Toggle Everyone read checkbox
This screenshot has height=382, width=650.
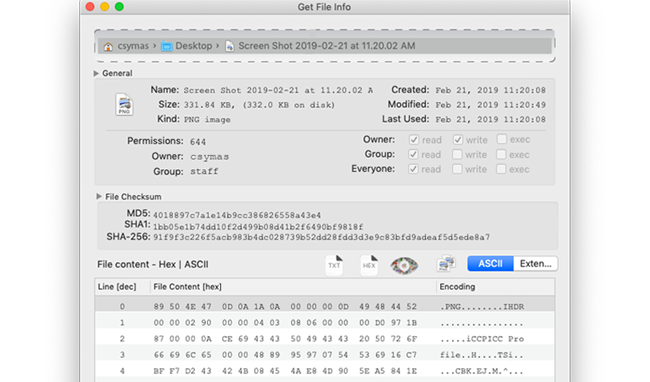[413, 169]
